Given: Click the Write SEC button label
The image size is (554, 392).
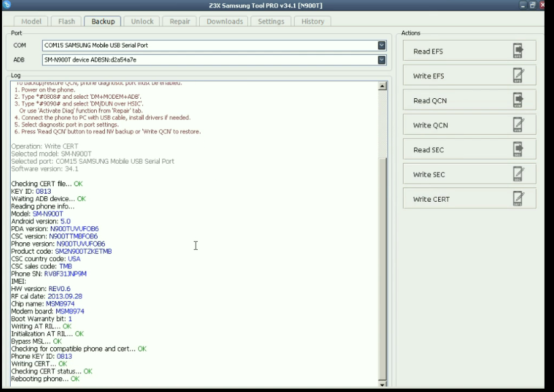Looking at the screenshot, I should click(x=429, y=175).
